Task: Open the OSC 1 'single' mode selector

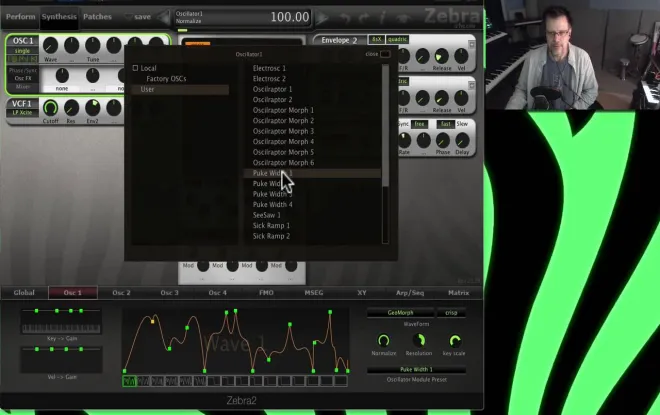Action: pos(22,51)
